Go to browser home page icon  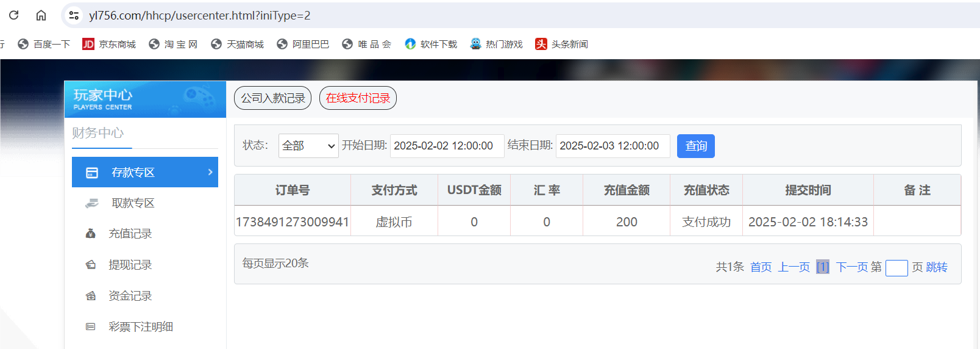41,15
